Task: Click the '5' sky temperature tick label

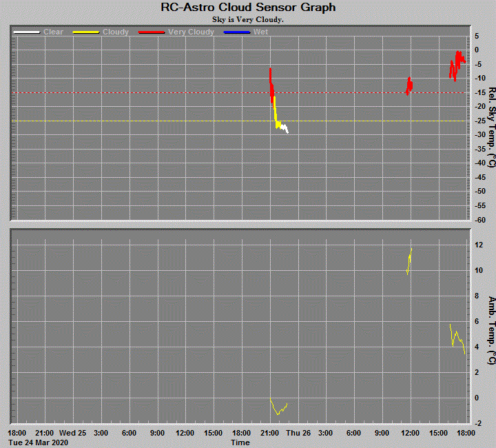Action: (477, 36)
